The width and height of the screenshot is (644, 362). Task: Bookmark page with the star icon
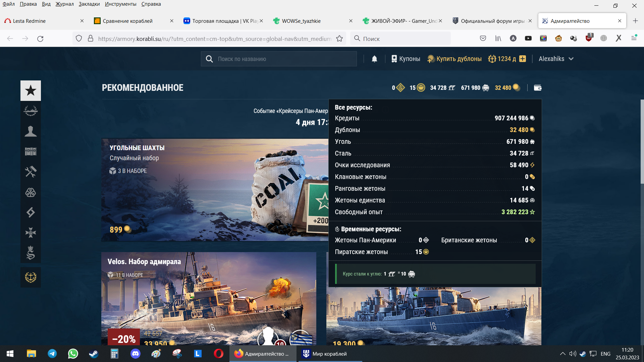(x=339, y=39)
